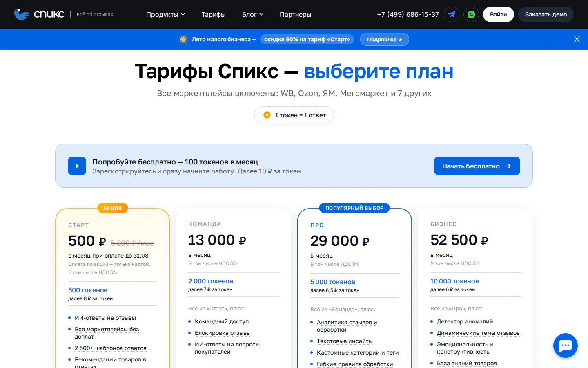Click Эмоциональность и конструктивность feature
This screenshot has height=368, width=588.
pos(465,348)
